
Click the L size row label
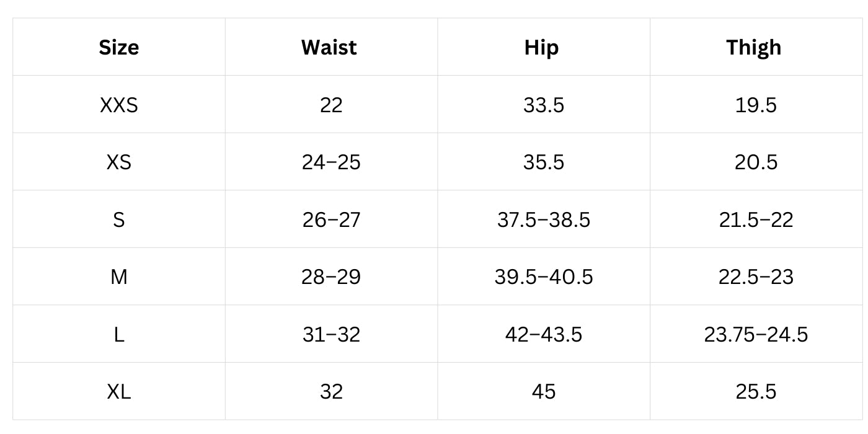tap(119, 334)
